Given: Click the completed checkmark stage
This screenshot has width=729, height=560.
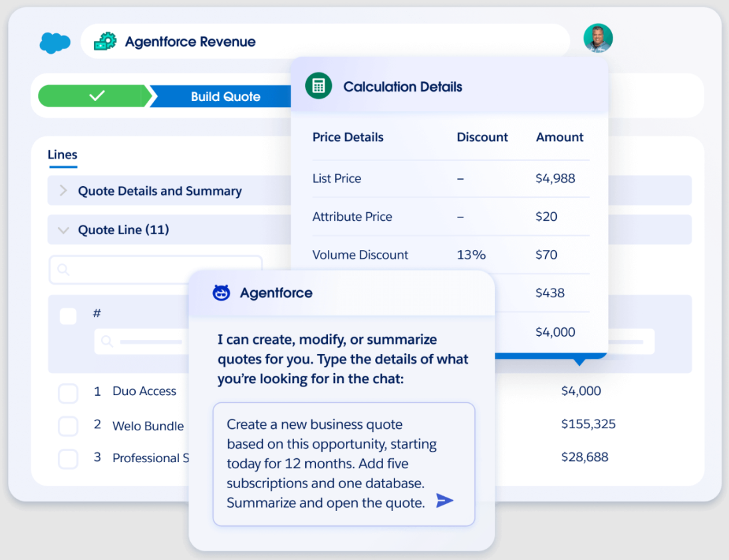Looking at the screenshot, I should coord(95,96).
